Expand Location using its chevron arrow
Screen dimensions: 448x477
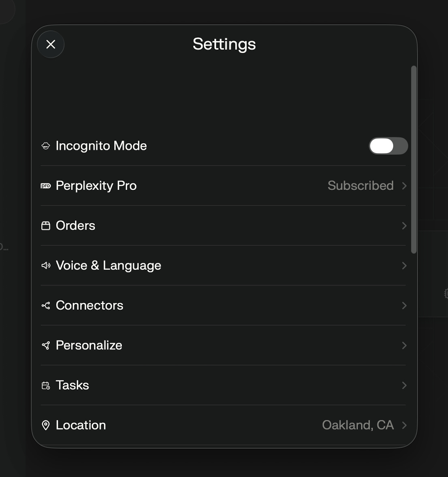click(404, 425)
